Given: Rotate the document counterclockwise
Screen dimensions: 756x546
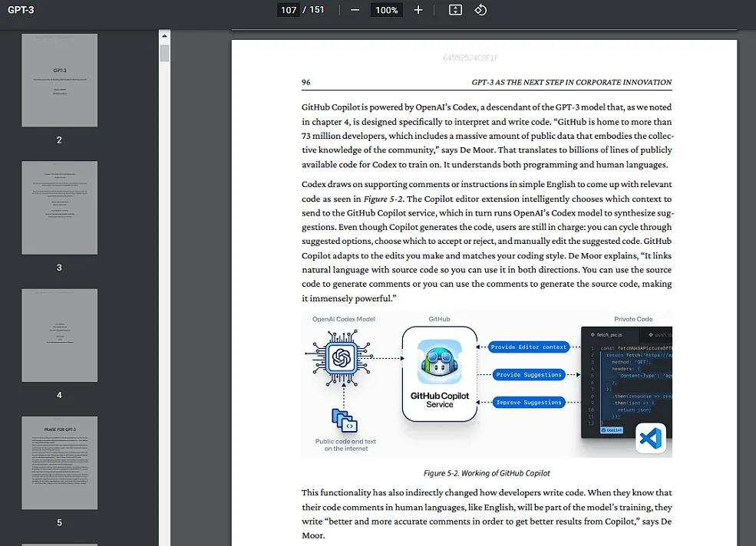Looking at the screenshot, I should click(480, 10).
